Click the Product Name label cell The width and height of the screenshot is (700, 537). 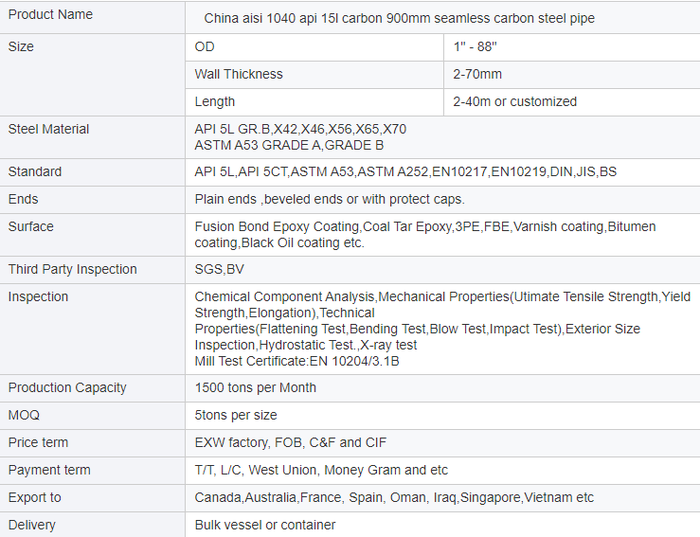pos(50,15)
